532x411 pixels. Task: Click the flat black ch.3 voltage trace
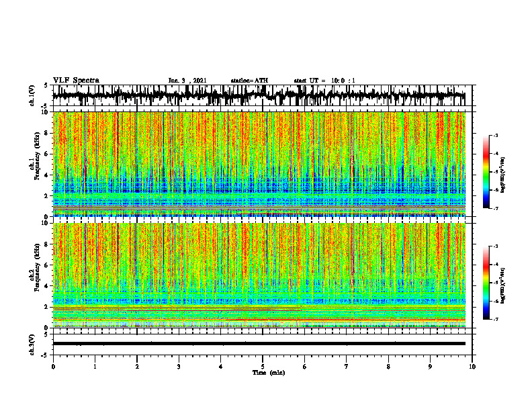pos(259,344)
